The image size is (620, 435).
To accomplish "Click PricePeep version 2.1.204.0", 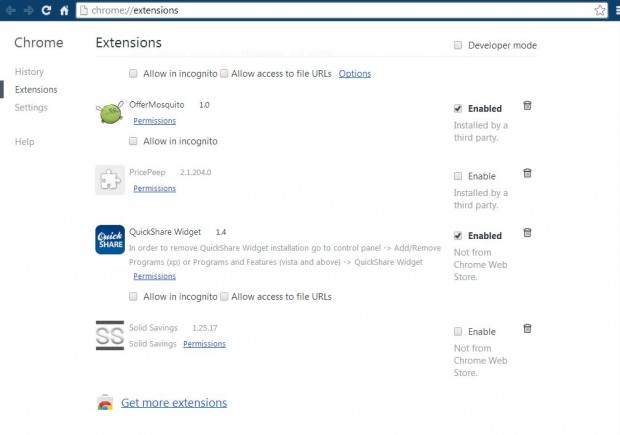I will 196,172.
